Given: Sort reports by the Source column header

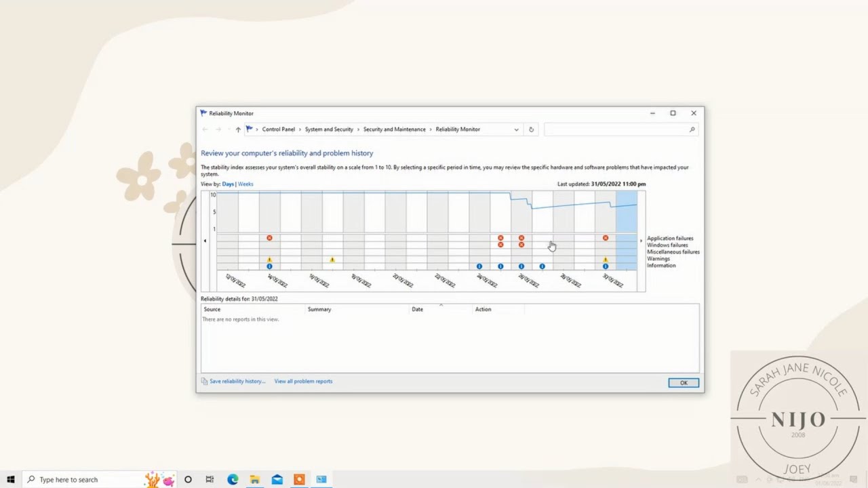Looking at the screenshot, I should (x=254, y=309).
